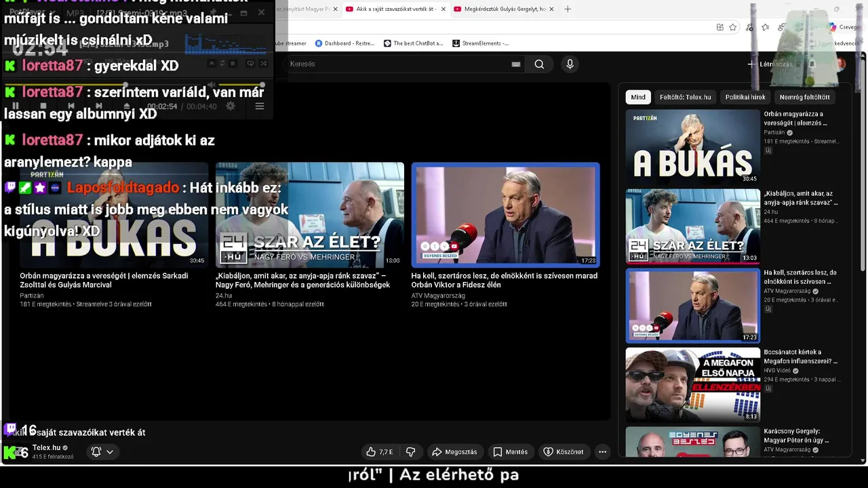Open sidebar ATV Orbán interview thumbnail 17:23
868x488 pixels.
pos(692,306)
